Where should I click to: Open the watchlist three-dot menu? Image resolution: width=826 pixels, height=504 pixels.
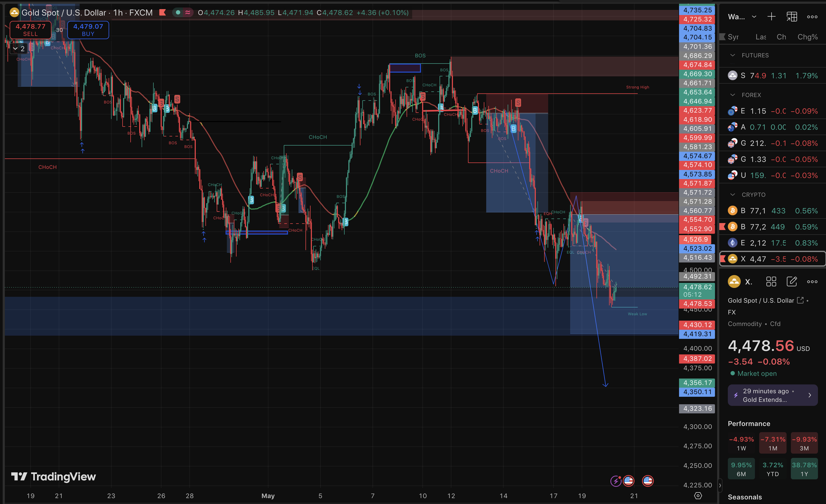[x=812, y=17]
